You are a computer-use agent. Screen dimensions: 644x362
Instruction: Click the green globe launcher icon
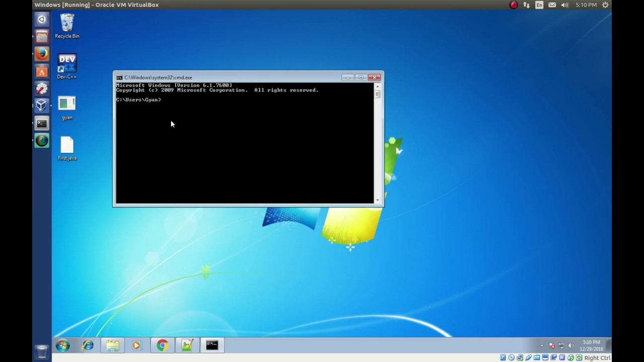click(x=42, y=140)
